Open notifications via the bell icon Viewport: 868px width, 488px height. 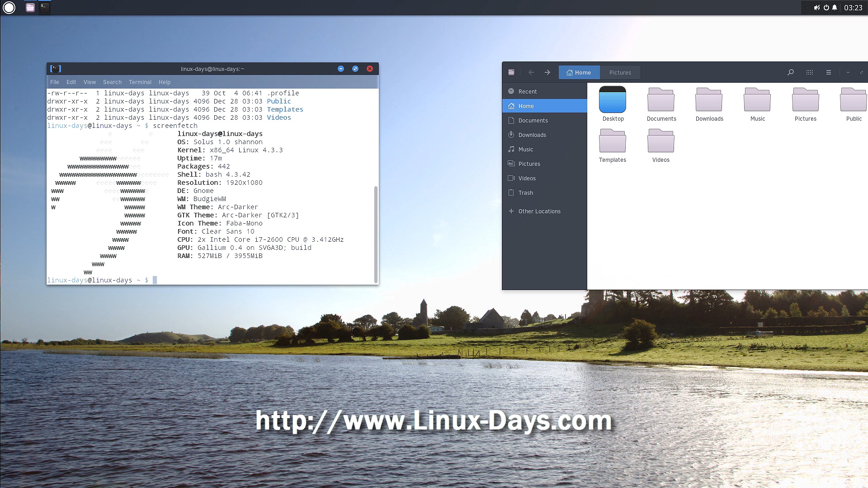pos(835,8)
